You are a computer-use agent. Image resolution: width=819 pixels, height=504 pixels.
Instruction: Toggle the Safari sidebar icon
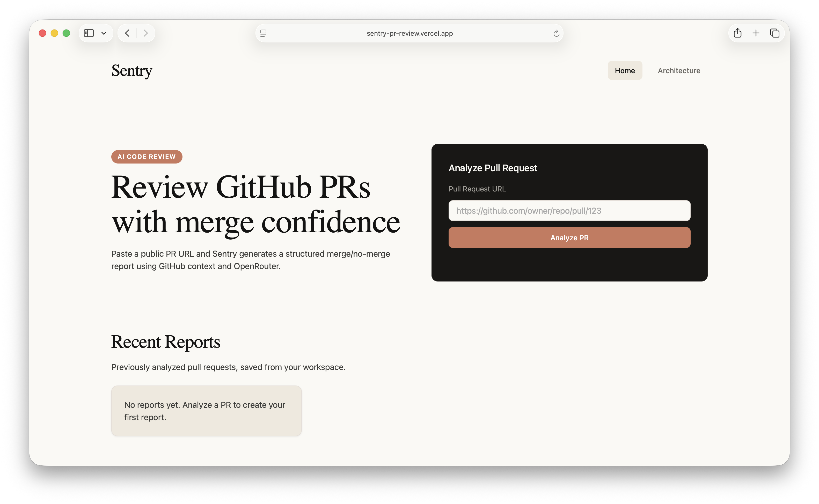point(89,33)
